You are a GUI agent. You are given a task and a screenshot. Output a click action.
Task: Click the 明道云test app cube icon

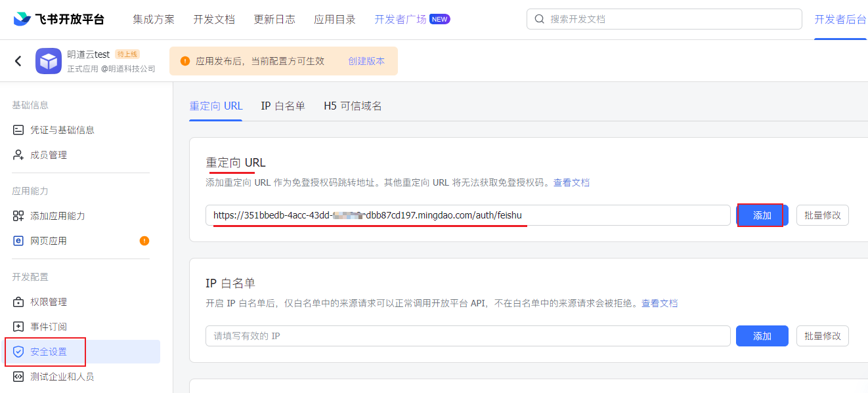pyautogui.click(x=49, y=61)
